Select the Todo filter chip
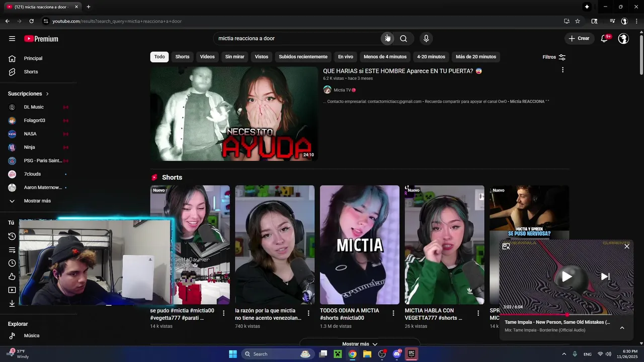 coord(159,57)
